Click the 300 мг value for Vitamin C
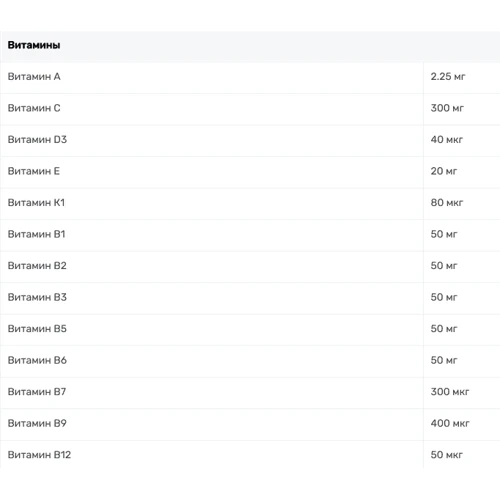The width and height of the screenshot is (500, 500). (x=447, y=108)
